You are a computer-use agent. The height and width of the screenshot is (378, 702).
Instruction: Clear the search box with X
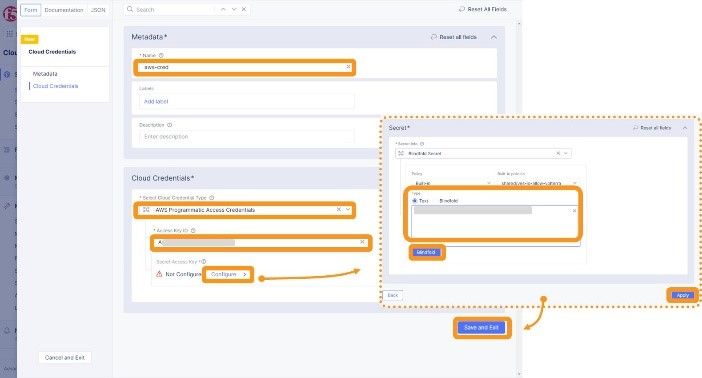(x=244, y=9)
